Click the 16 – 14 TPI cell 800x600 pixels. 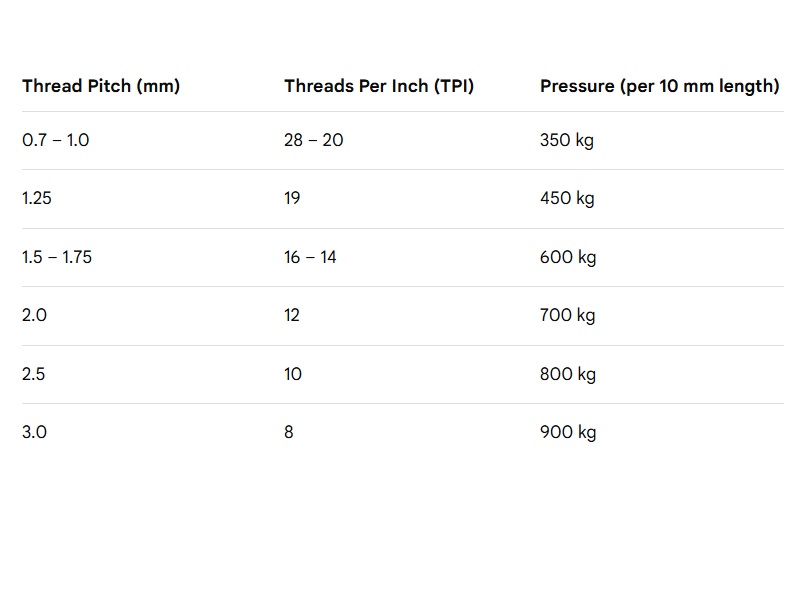310,257
